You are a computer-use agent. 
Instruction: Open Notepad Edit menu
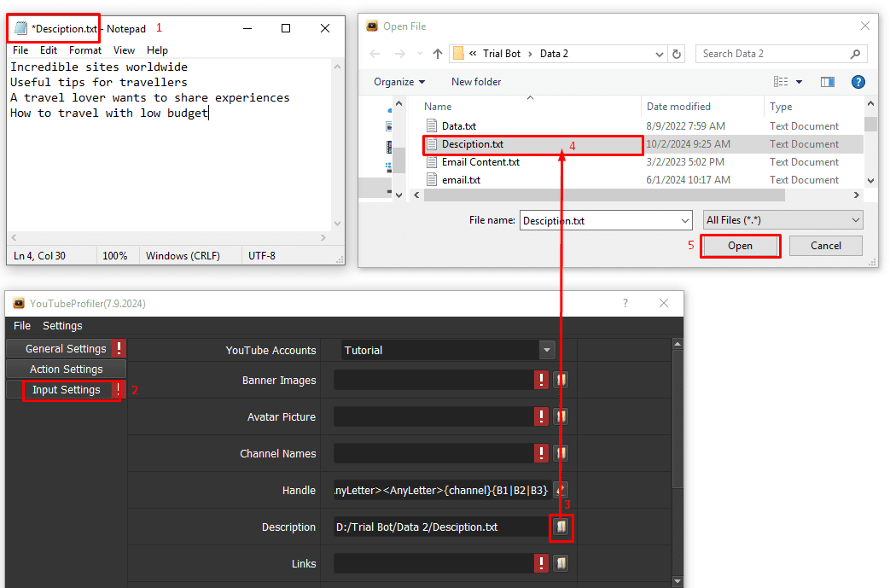click(x=49, y=50)
